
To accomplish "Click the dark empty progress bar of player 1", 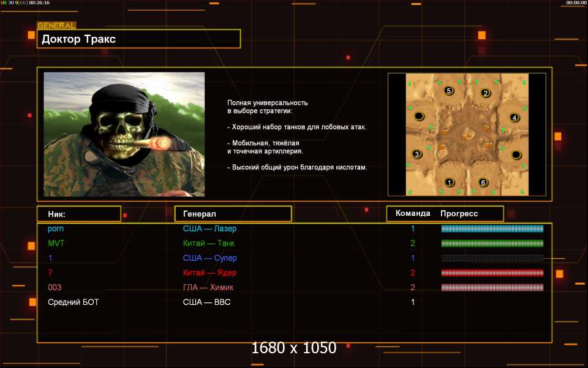I will click(492, 258).
